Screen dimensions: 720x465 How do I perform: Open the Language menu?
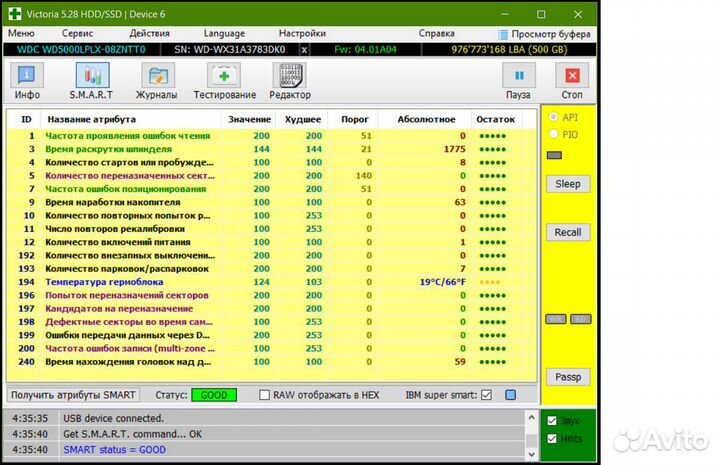224,34
